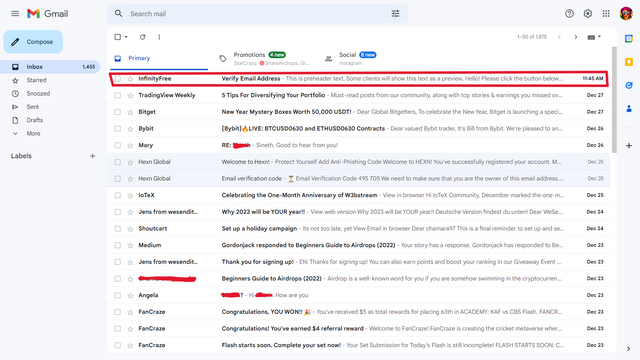Select the Medium email checkbox

118,245
